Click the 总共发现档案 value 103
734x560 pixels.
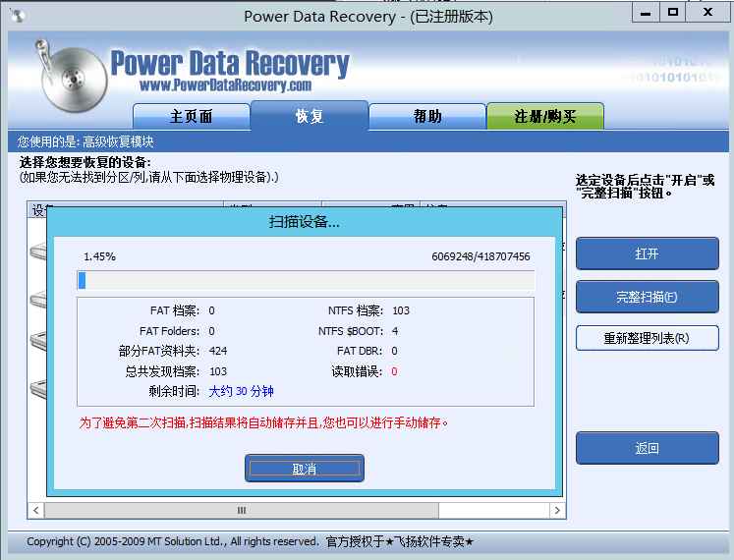[218, 371]
